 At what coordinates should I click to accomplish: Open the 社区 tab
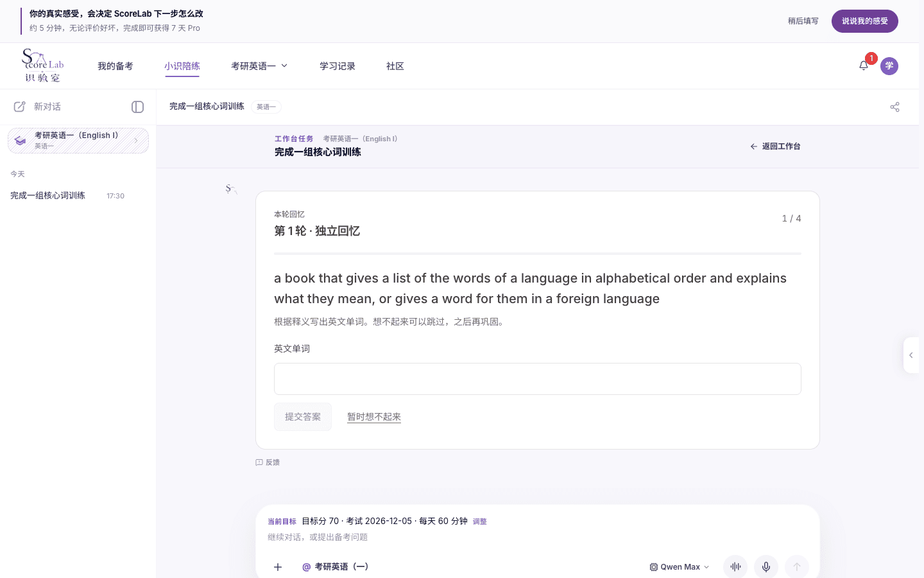tap(395, 66)
